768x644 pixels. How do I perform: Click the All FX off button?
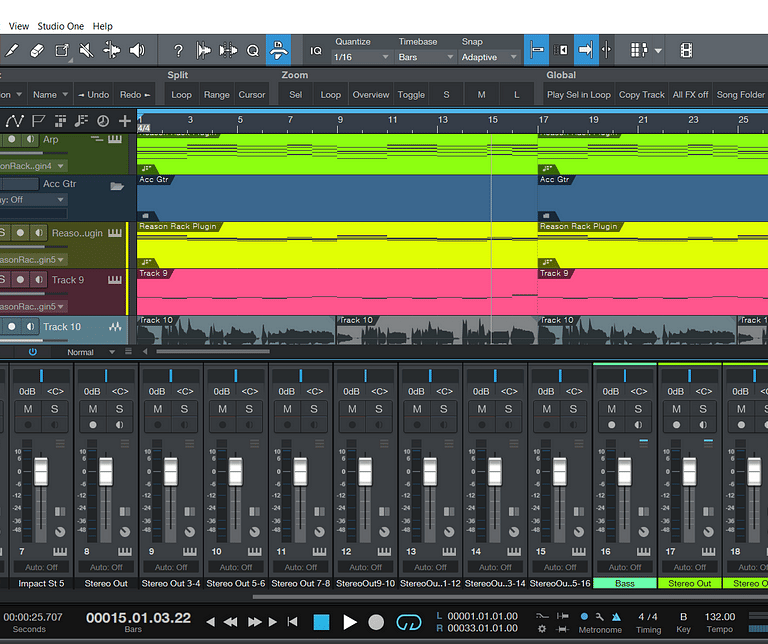(x=690, y=95)
